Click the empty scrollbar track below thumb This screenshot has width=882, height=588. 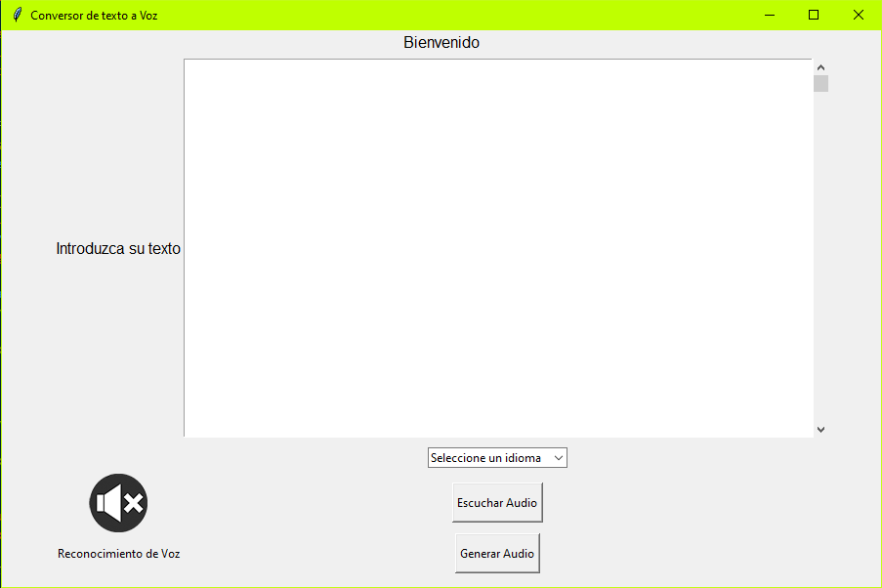point(820,254)
